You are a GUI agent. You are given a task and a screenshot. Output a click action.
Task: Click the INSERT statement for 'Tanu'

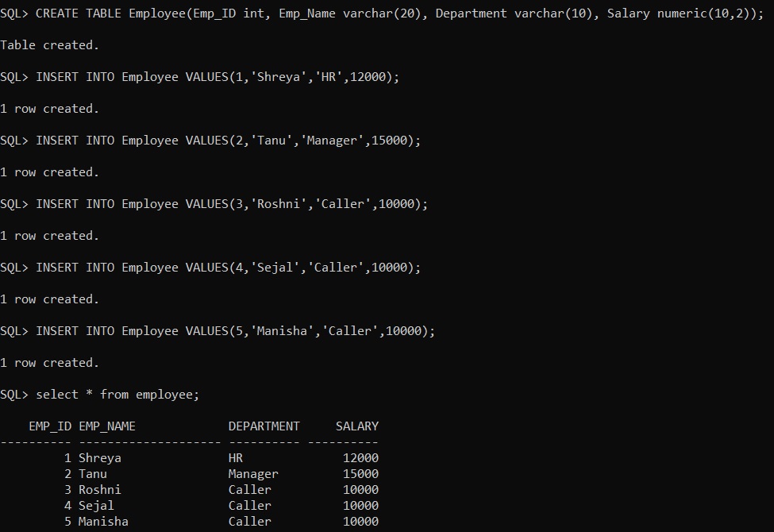pyautogui.click(x=210, y=141)
